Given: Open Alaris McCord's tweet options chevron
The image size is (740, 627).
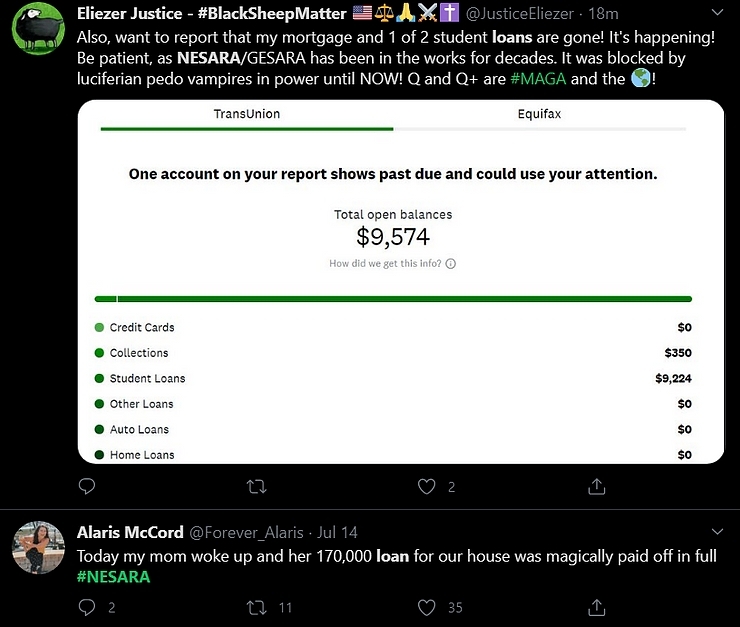Looking at the screenshot, I should (x=717, y=532).
